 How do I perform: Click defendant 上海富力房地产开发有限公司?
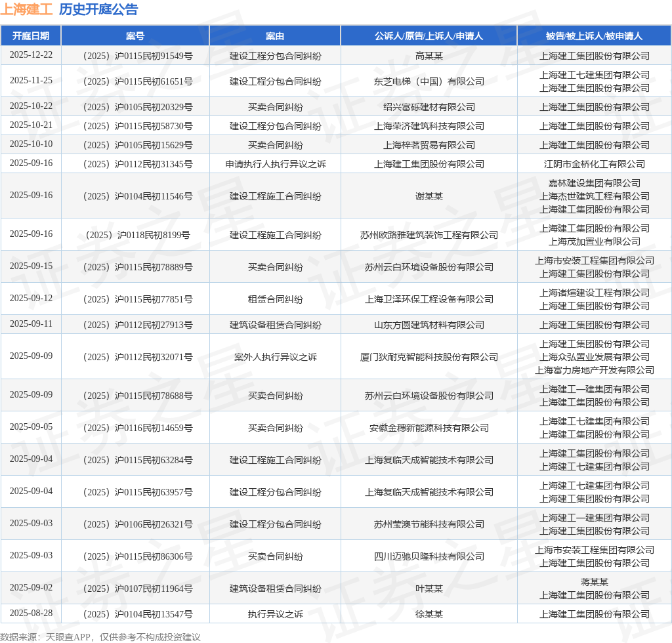point(594,370)
